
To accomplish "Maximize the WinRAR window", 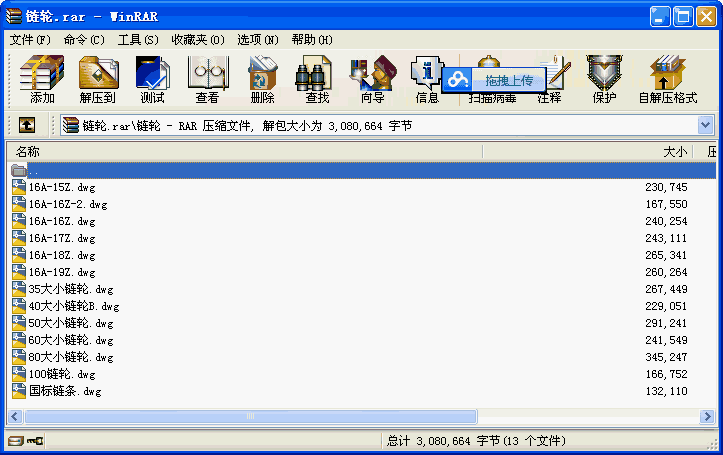I will pos(683,17).
